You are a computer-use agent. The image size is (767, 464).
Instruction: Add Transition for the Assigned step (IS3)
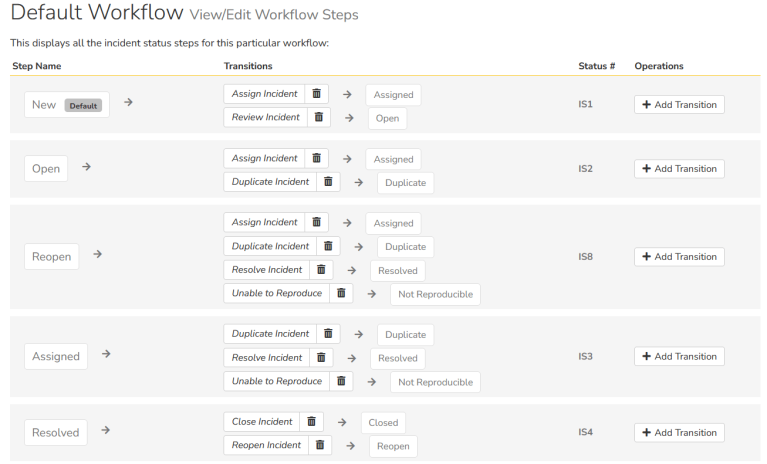click(679, 356)
